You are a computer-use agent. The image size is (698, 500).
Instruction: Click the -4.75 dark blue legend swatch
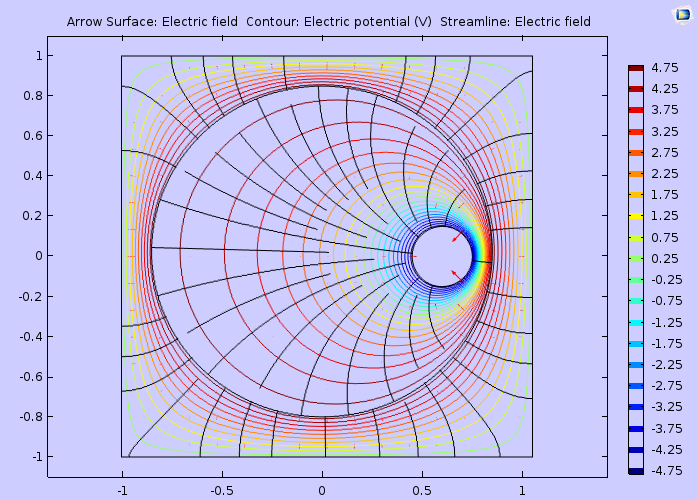click(635, 471)
